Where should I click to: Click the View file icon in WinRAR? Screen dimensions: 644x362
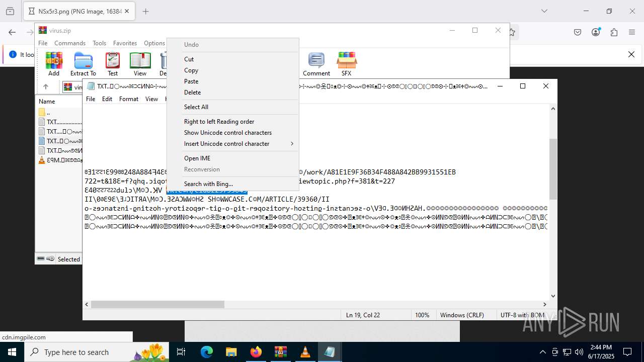click(140, 64)
